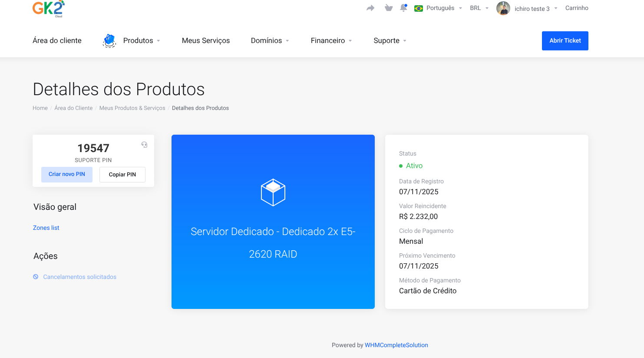Open the Zones list link
This screenshot has width=644, height=358.
46,228
